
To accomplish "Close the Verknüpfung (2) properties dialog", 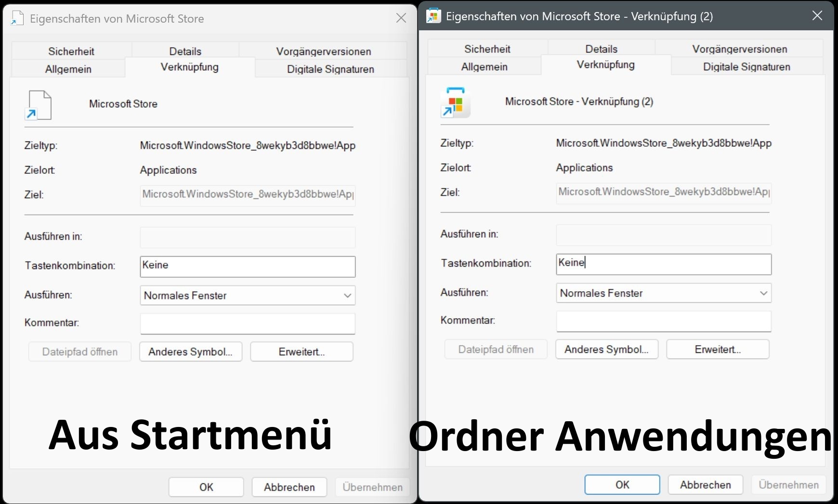I will tap(817, 16).
